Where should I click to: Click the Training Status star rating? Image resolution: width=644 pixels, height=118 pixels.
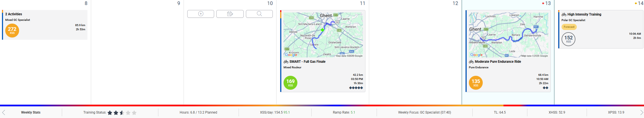[122, 113]
